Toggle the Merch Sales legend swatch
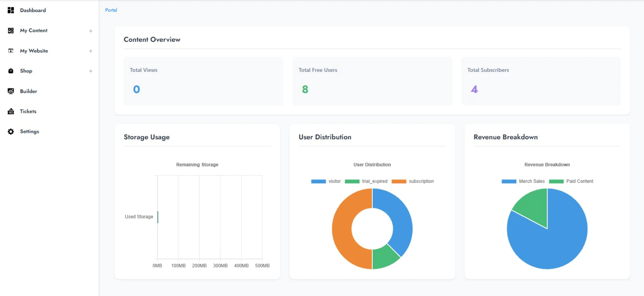The height and width of the screenshot is (296, 644). point(509,181)
